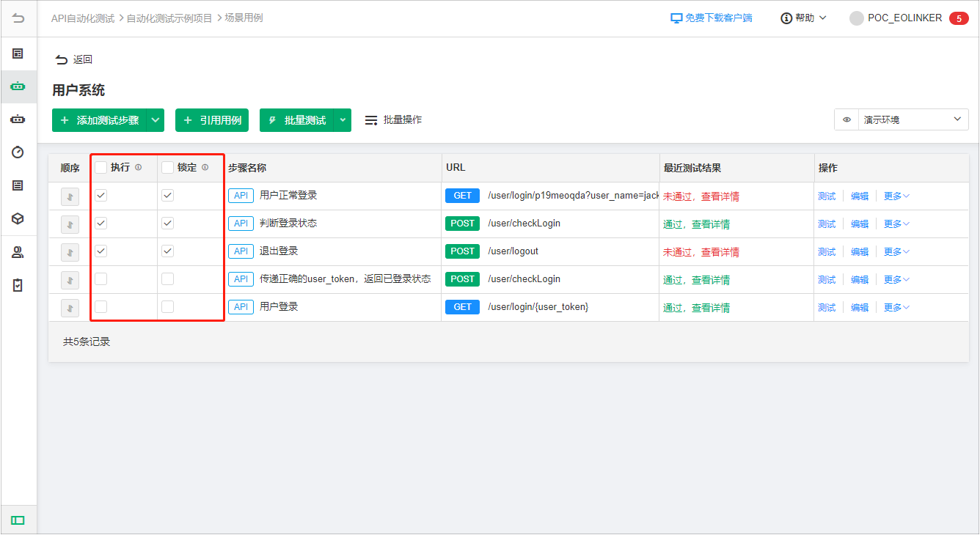This screenshot has width=980, height=535.
Task: Open the members people icon in sidebar
Action: tap(18, 253)
